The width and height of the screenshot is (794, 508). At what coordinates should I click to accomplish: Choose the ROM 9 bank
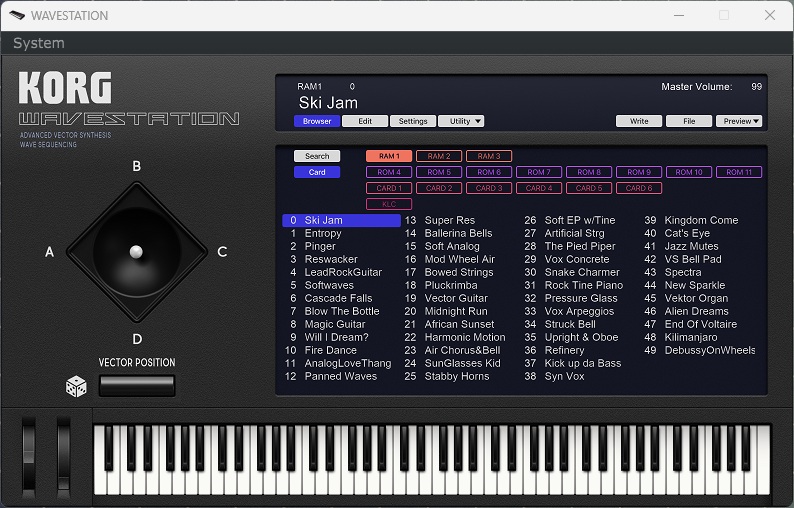(639, 172)
